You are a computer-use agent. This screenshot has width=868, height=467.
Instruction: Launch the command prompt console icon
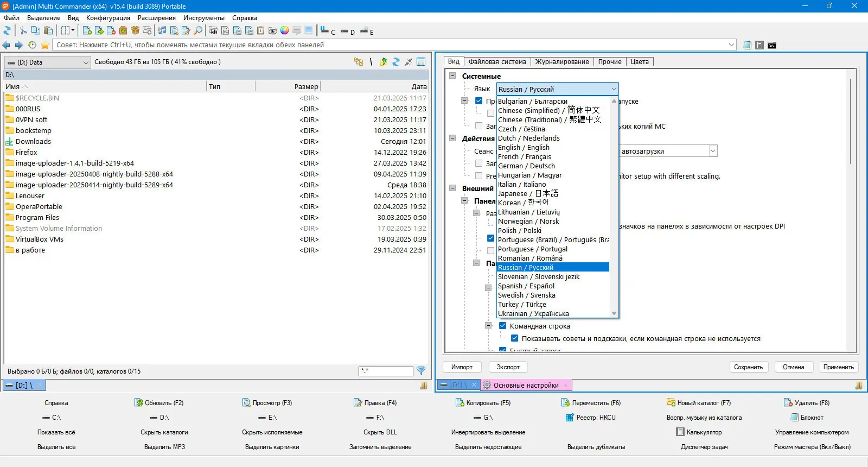[771, 45]
